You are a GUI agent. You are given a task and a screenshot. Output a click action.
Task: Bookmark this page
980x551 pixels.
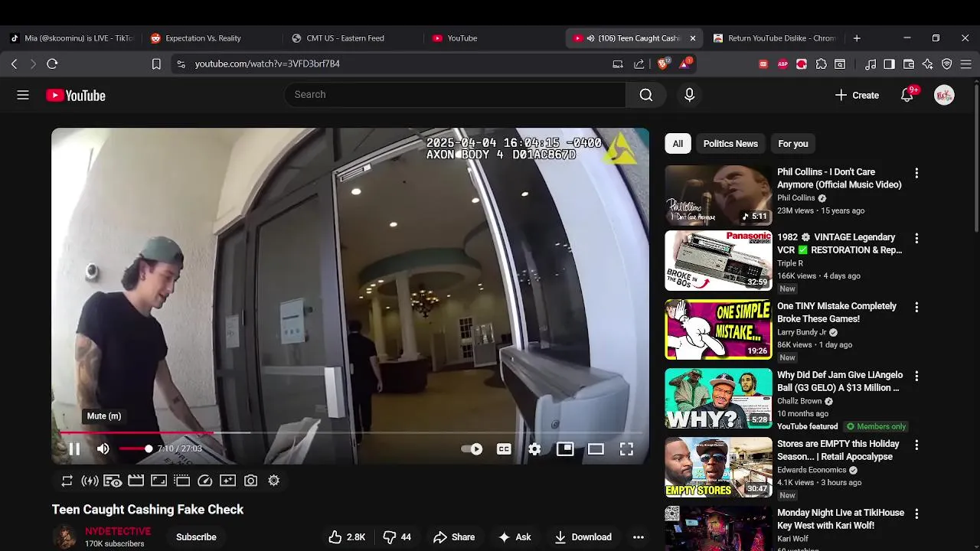pyautogui.click(x=156, y=64)
